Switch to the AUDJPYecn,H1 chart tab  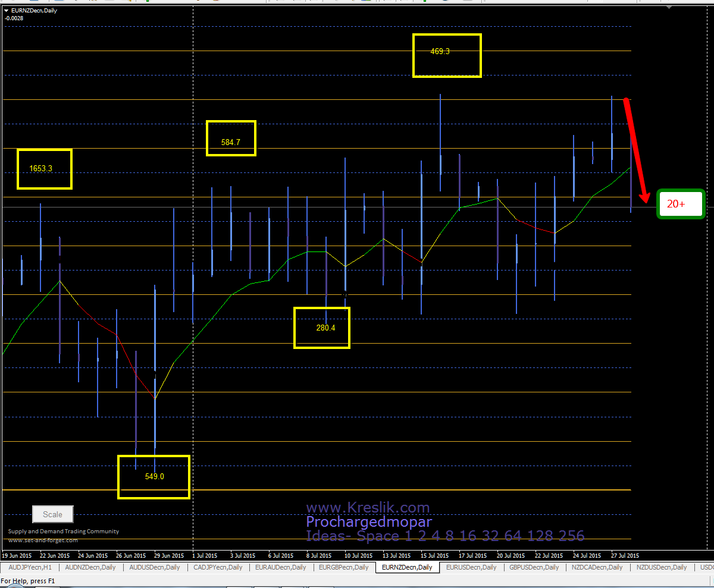[30, 567]
